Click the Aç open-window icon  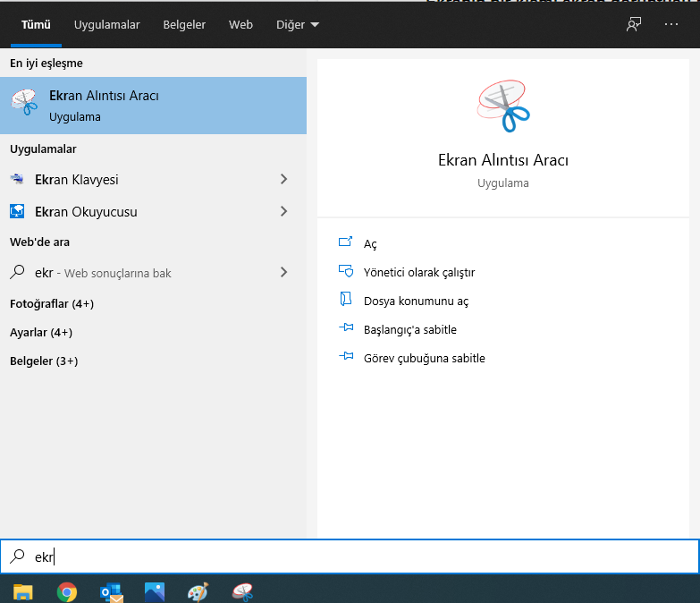tap(346, 242)
